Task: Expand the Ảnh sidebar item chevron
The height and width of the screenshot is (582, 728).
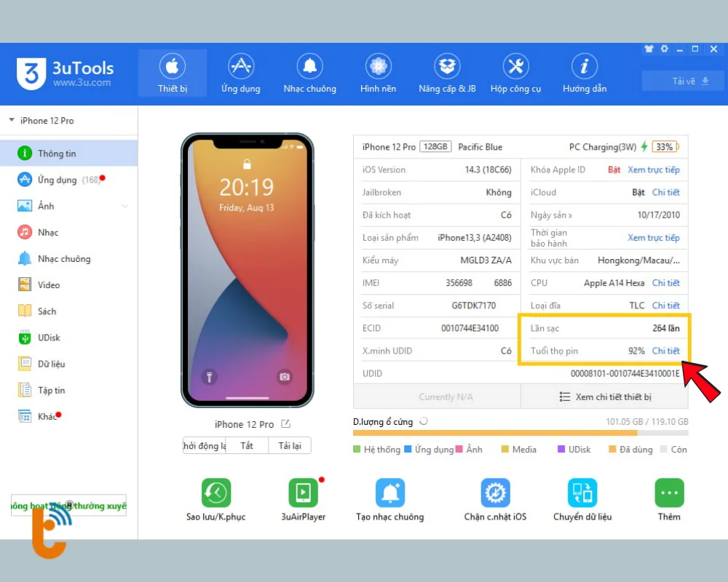Action: click(x=124, y=206)
